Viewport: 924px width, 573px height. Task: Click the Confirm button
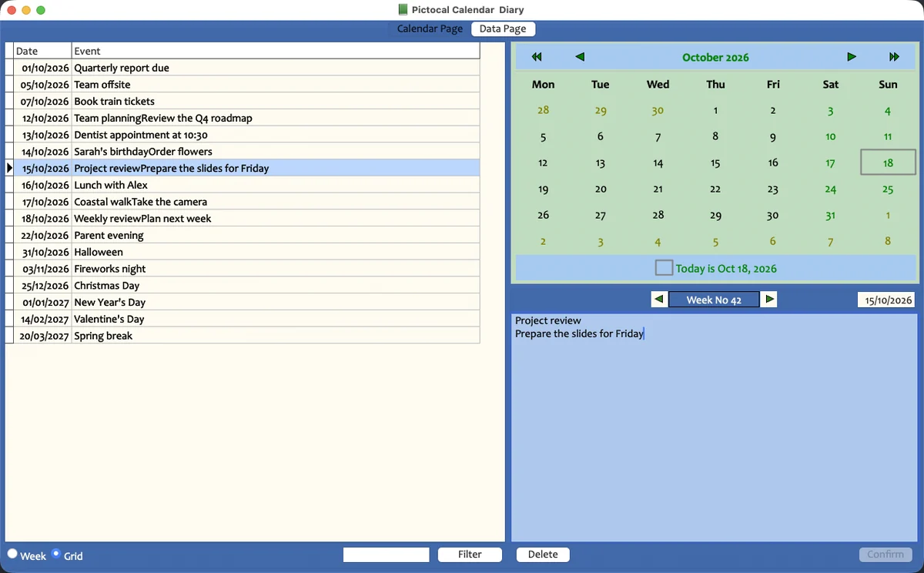(885, 555)
